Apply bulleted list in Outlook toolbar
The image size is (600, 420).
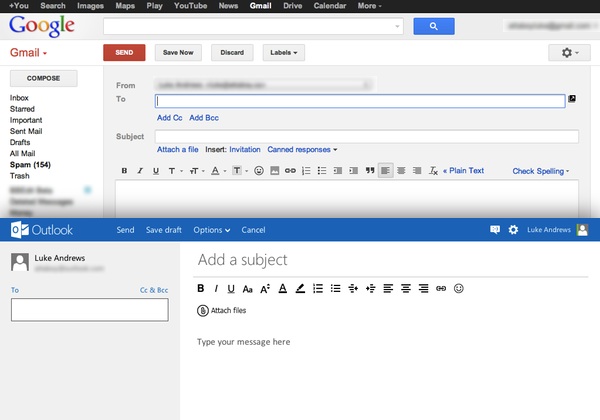click(x=336, y=288)
